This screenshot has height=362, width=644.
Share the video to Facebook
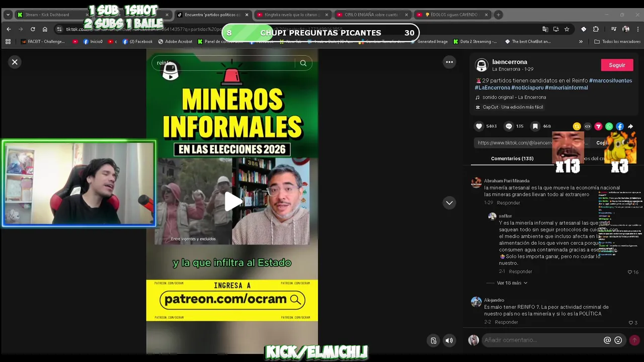coord(620,127)
